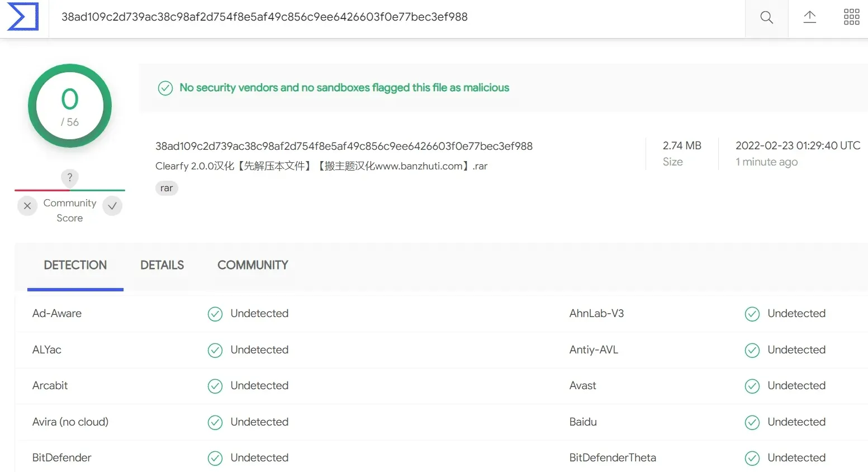Click the community score red-green bar
This screenshot has width=868, height=472.
point(70,190)
